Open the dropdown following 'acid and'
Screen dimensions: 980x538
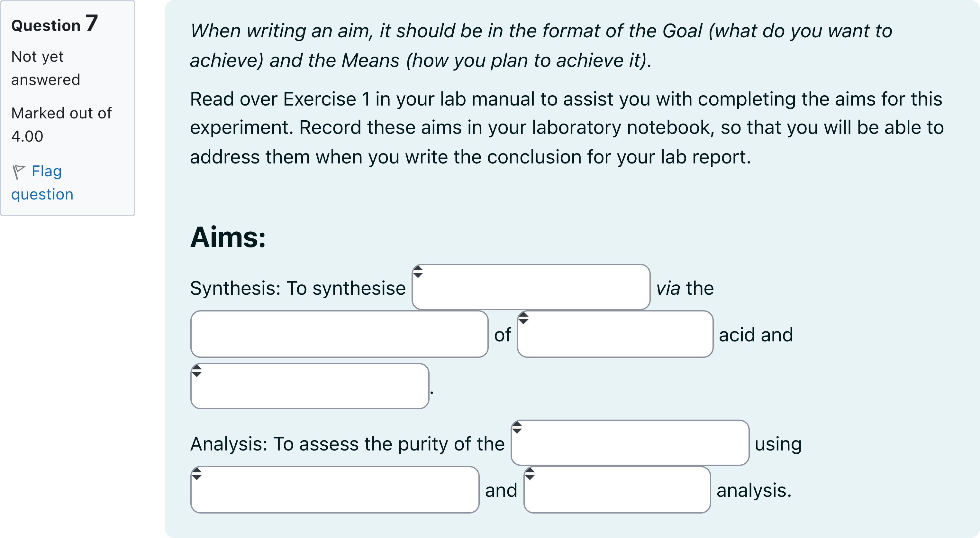[x=310, y=386]
